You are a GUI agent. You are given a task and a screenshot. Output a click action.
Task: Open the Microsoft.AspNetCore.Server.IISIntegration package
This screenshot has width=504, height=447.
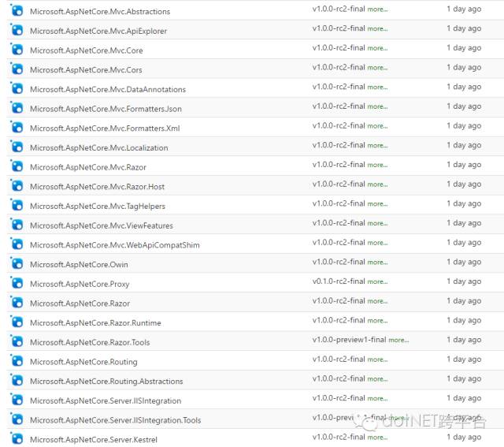tap(106, 401)
